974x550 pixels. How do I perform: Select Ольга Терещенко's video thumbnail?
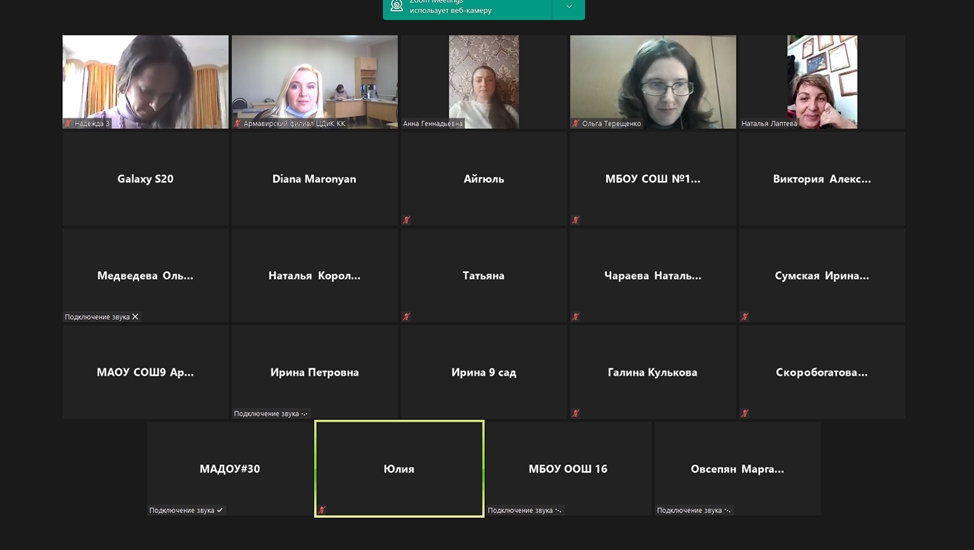click(653, 80)
